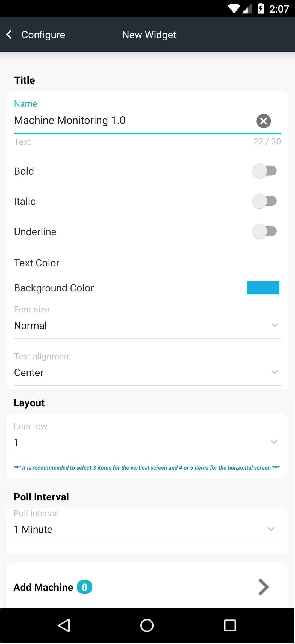Clear the Name field with the X icon
The width and height of the screenshot is (295, 644).
click(264, 121)
